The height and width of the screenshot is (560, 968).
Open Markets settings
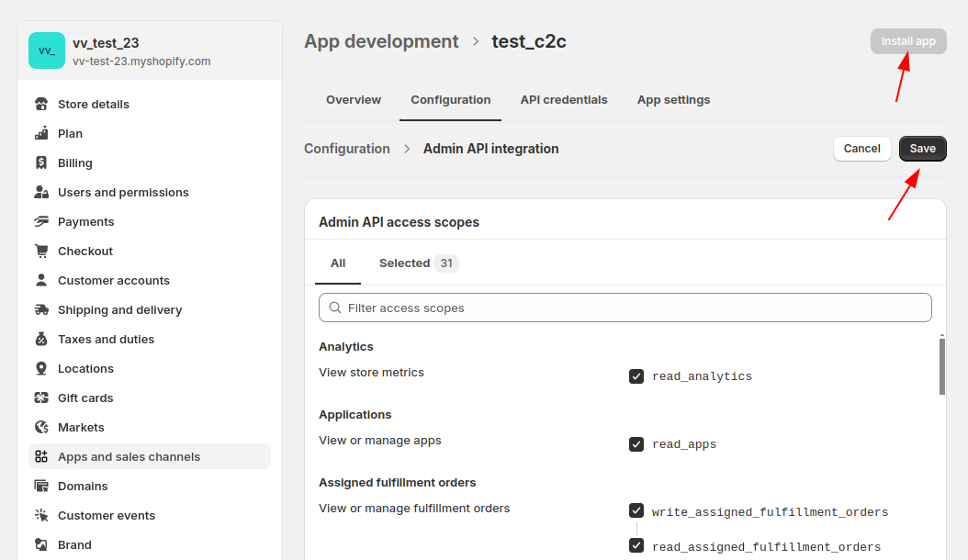click(150, 427)
